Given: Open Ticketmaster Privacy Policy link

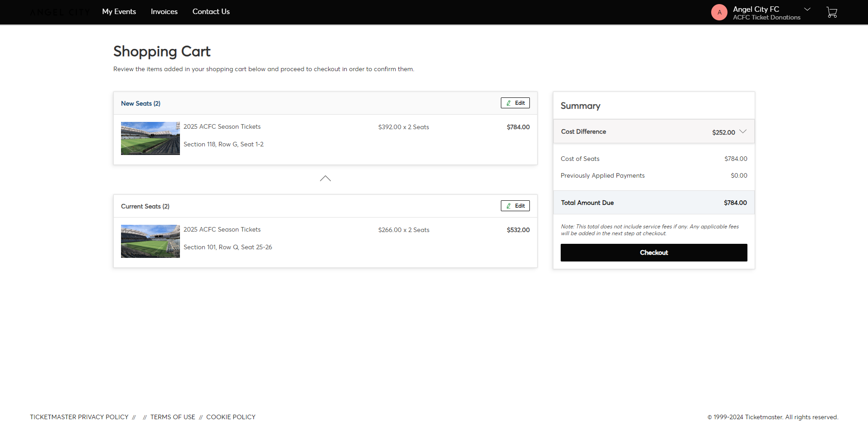Looking at the screenshot, I should tap(79, 417).
